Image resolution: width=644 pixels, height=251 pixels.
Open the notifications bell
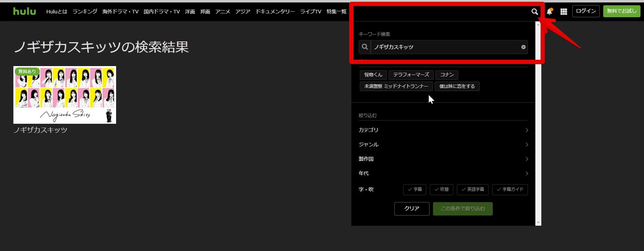549,12
